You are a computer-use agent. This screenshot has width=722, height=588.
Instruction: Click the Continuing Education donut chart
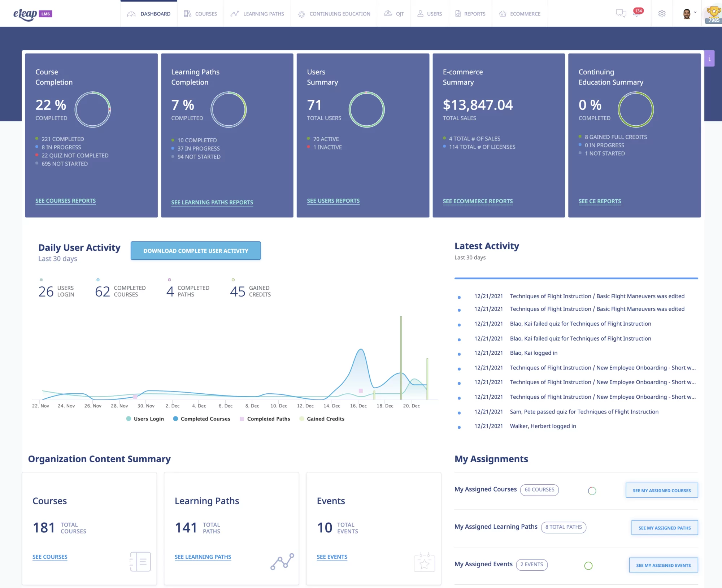[636, 109]
